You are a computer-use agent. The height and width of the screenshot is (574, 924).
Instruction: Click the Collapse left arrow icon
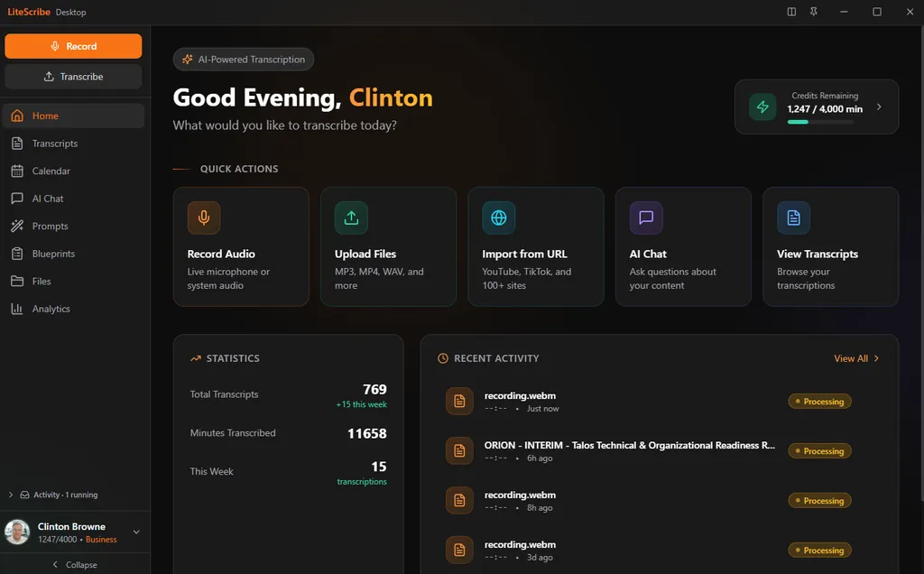pyautogui.click(x=55, y=565)
